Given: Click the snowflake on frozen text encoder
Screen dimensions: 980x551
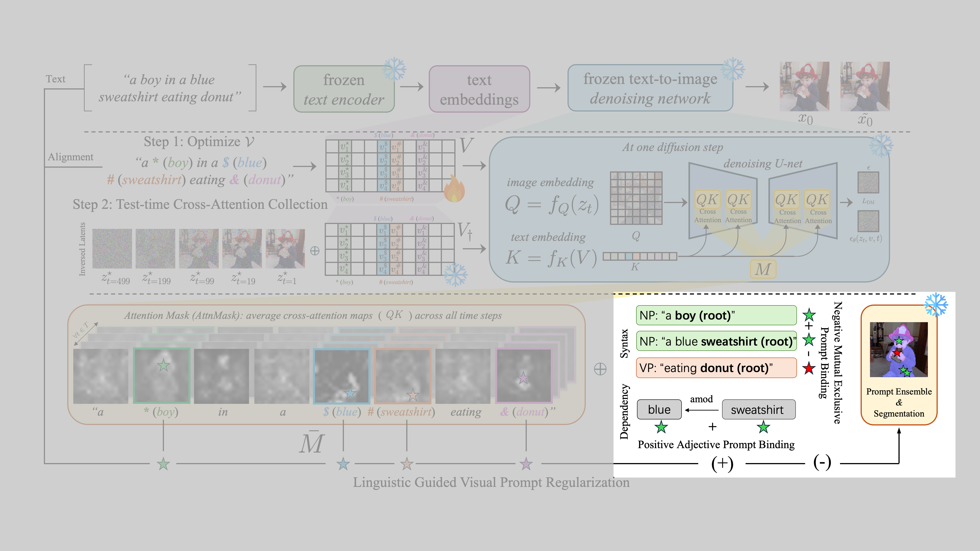Looking at the screenshot, I should click(394, 69).
